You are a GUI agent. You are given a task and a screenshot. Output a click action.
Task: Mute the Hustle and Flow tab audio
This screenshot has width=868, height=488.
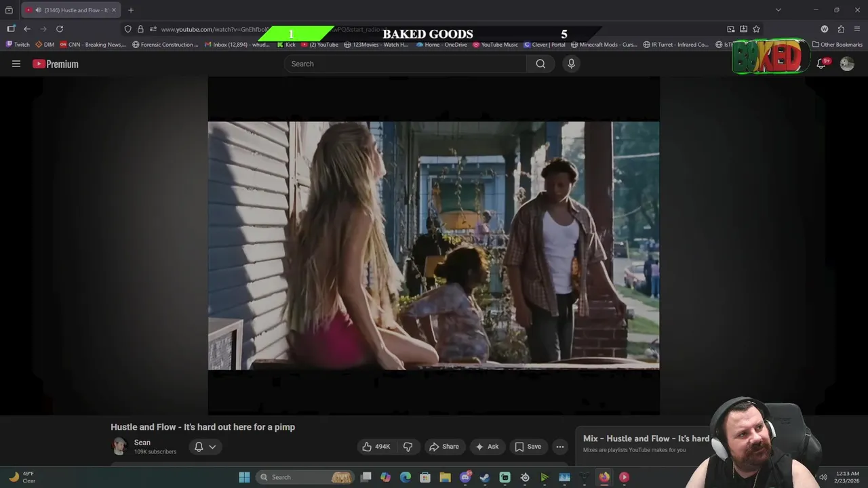coord(38,10)
